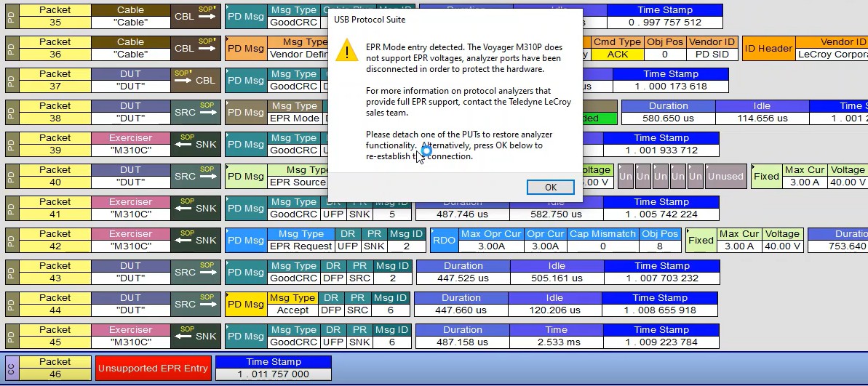
Task: Click the PD side label of packet 41
Action: pyautogui.click(x=12, y=209)
